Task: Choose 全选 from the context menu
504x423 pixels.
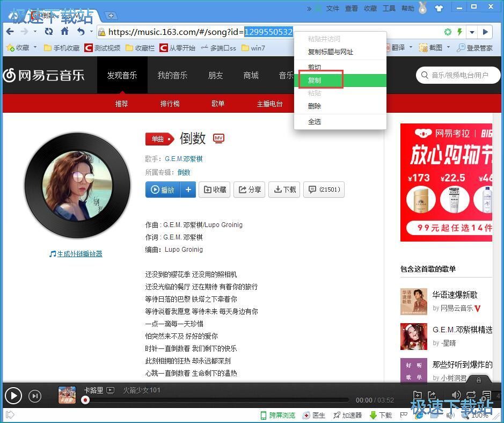Action: pos(315,121)
